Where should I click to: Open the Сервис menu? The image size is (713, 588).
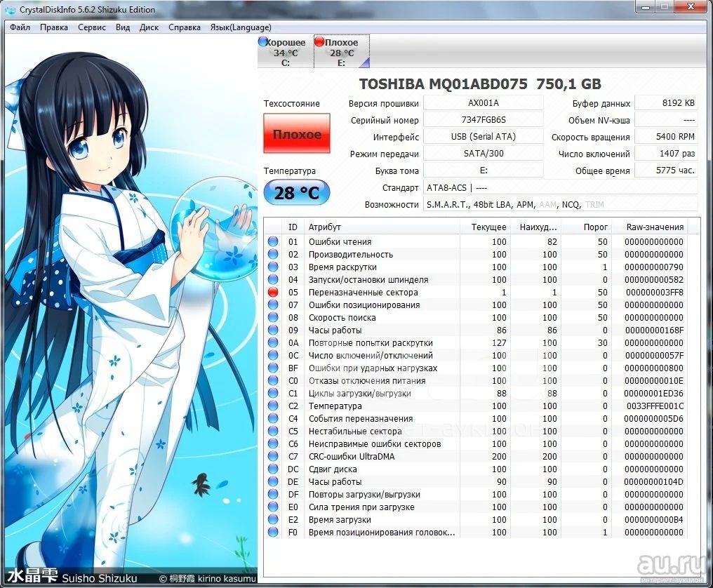tap(92, 27)
